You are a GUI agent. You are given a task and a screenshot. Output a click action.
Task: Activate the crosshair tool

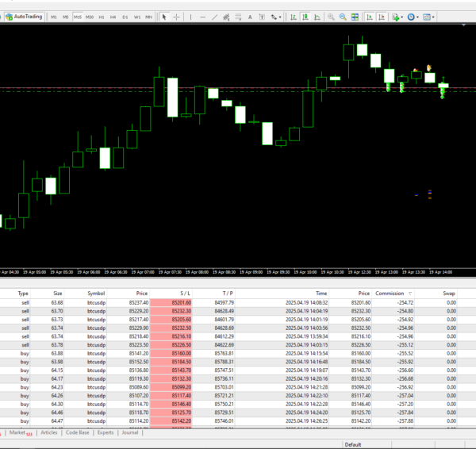click(x=177, y=17)
